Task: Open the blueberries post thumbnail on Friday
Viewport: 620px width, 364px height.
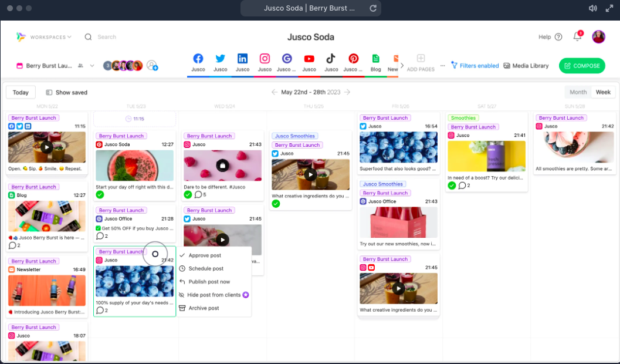Action: (399, 147)
